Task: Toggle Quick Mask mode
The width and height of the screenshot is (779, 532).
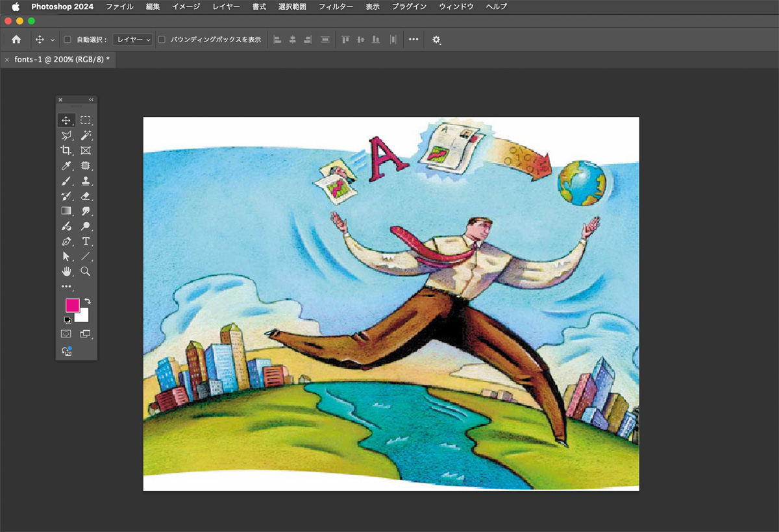Action: tap(66, 333)
